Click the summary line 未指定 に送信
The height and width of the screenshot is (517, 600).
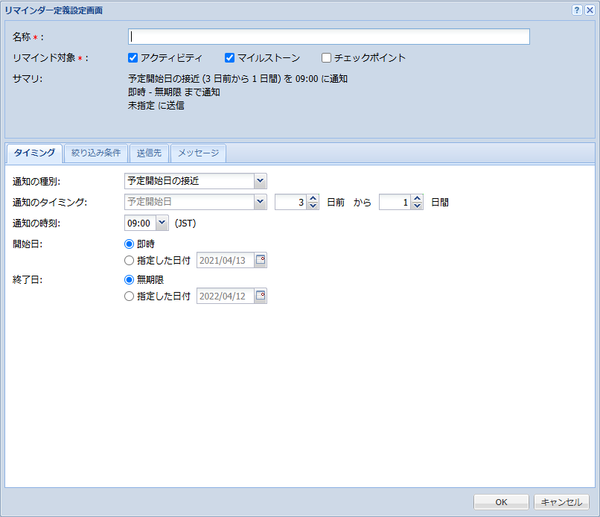[x=156, y=106]
